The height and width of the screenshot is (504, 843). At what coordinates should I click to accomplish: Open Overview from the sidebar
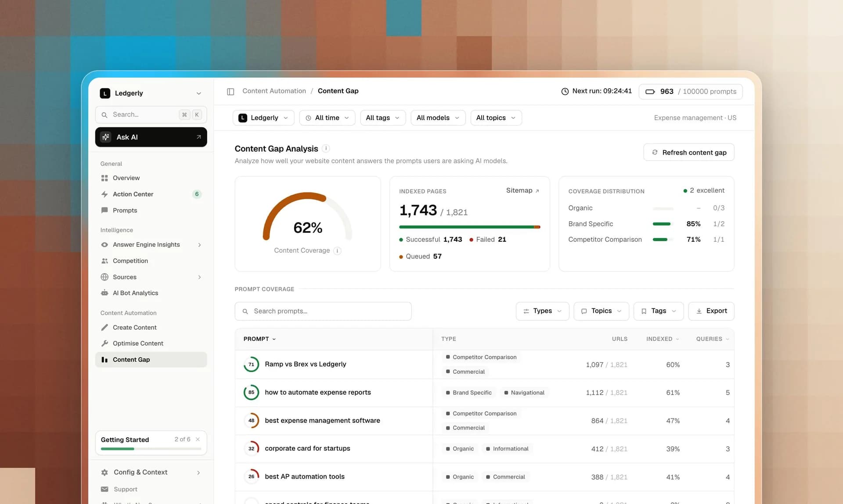click(x=151, y=178)
